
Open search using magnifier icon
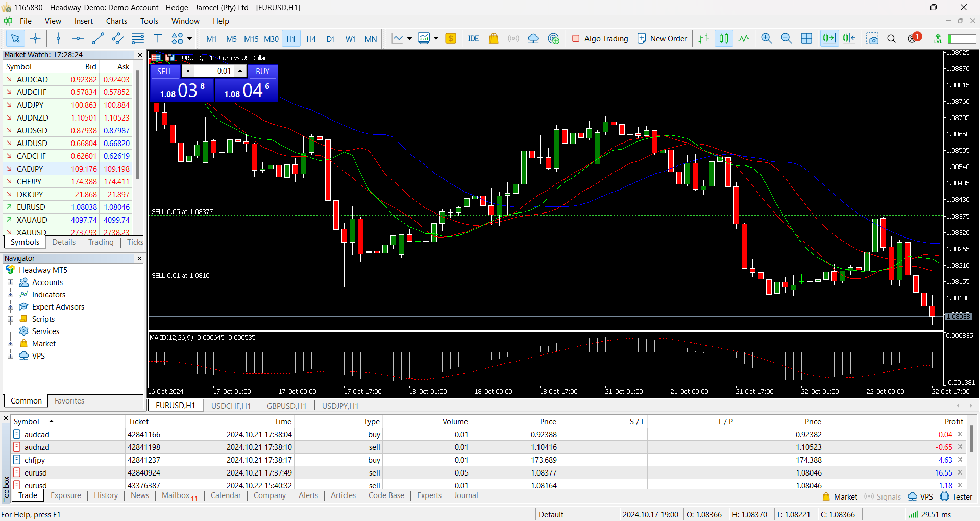click(x=892, y=39)
